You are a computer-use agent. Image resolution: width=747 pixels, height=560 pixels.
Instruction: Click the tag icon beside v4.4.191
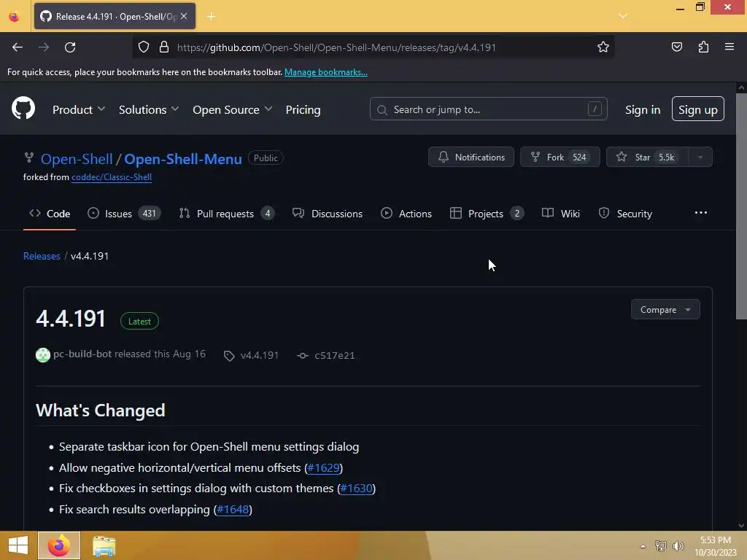point(229,356)
